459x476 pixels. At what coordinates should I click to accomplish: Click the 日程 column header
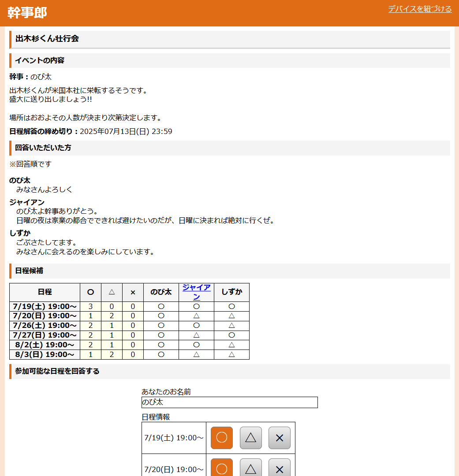point(45,292)
